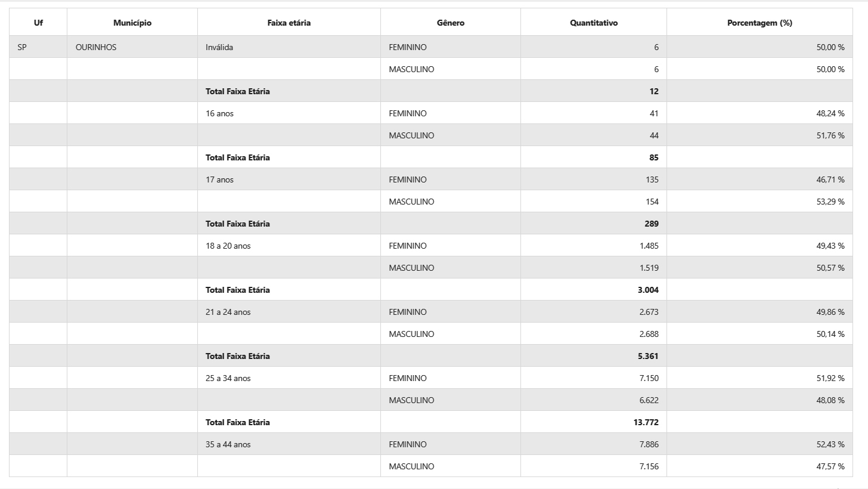Select the Inválida age range cell
Image resolution: width=868 pixels, height=489 pixels.
(x=219, y=47)
